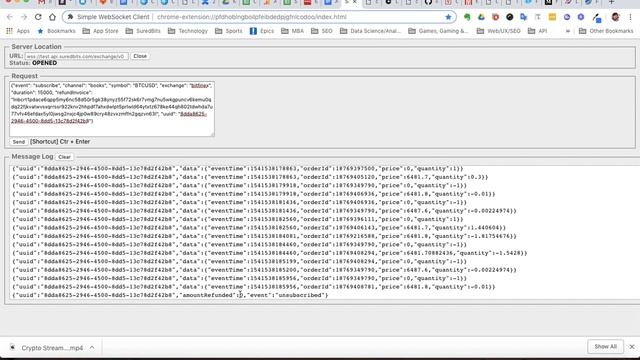Viewport: 640px width, 360px height.
Task: Select the first log line with orderId 18769397500
Action: 238,169
